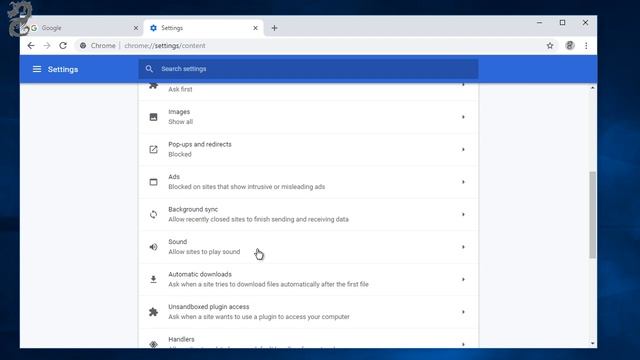
Task: Open the Sound settings entry
Action: point(309,247)
